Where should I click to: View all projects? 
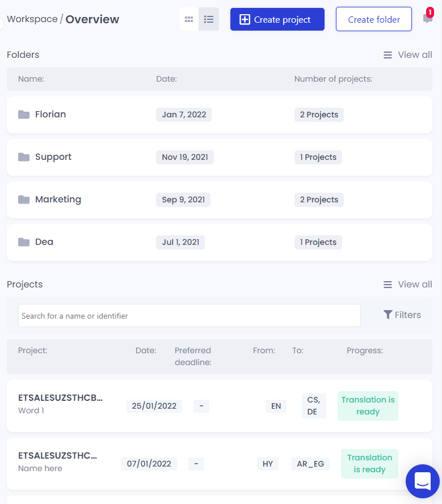tap(408, 285)
